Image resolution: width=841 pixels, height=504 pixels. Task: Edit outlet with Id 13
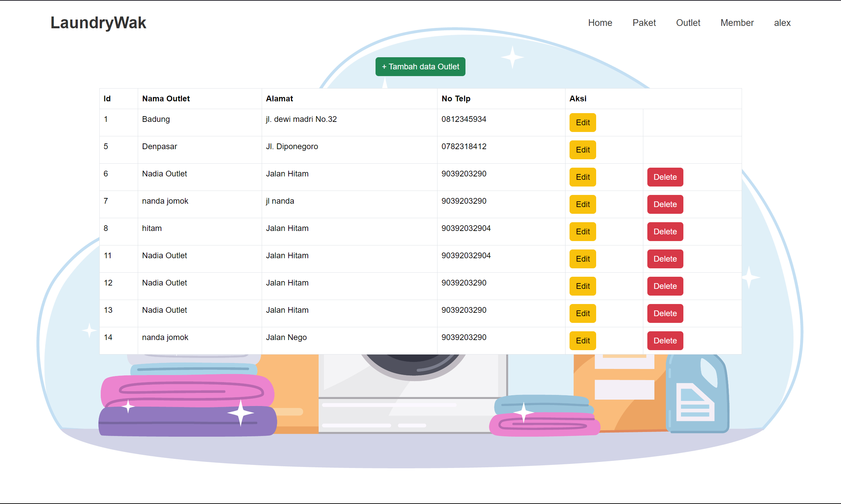pos(582,313)
